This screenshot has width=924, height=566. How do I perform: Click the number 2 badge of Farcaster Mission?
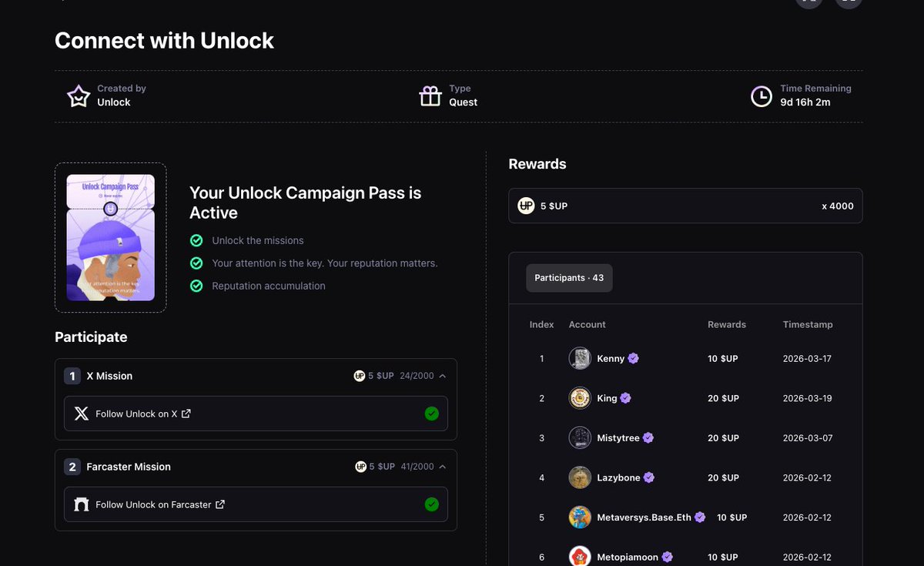point(72,467)
